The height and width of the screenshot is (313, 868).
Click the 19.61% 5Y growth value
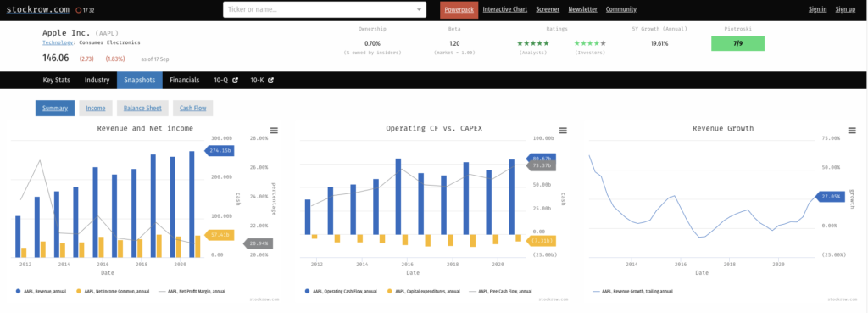pos(659,43)
